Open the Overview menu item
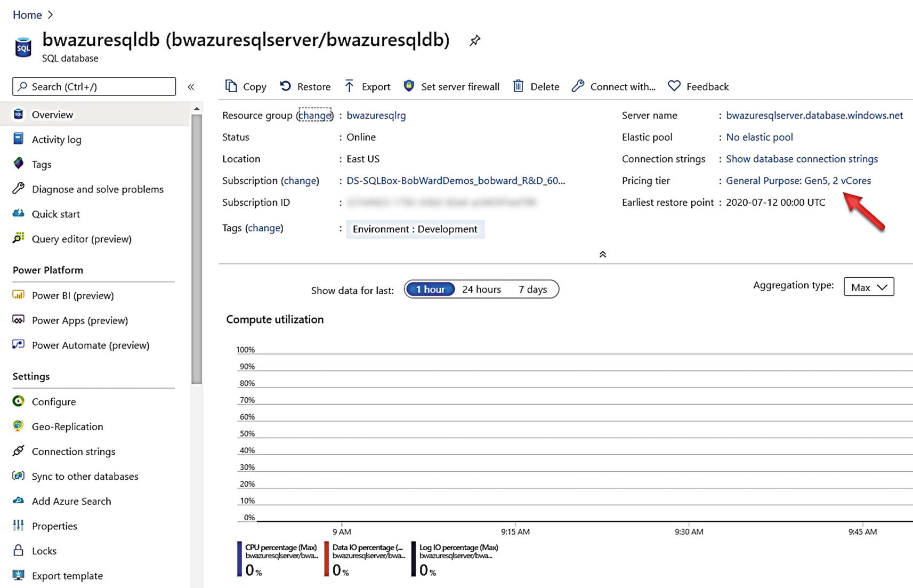 point(95,114)
